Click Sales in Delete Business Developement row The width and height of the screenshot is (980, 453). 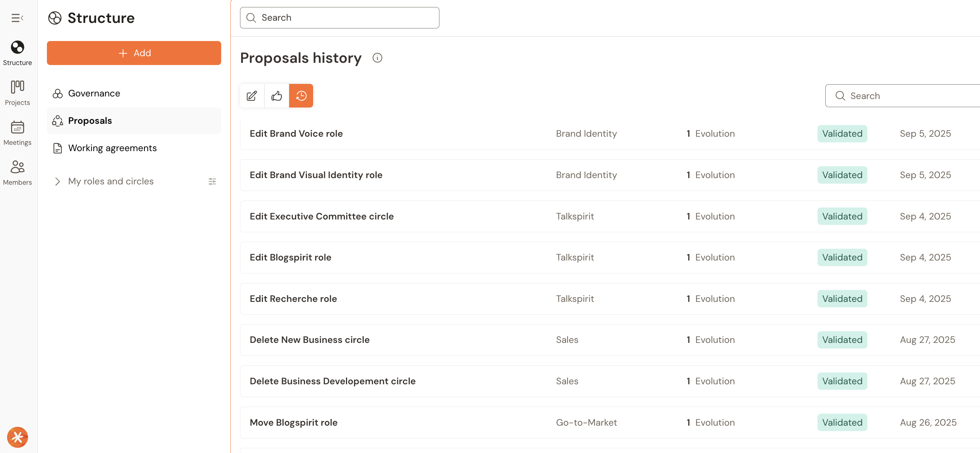tap(567, 381)
